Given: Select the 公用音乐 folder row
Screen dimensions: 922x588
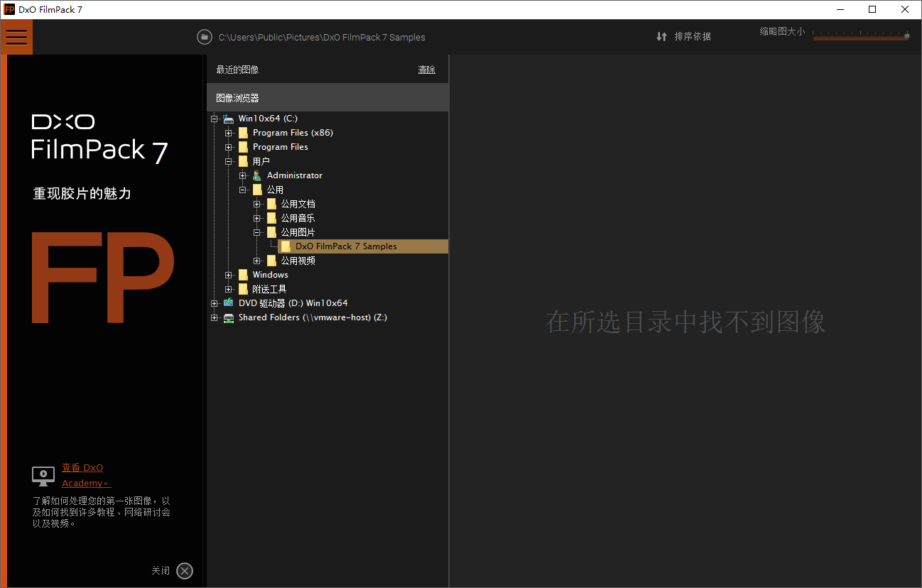Looking at the screenshot, I should [298, 218].
